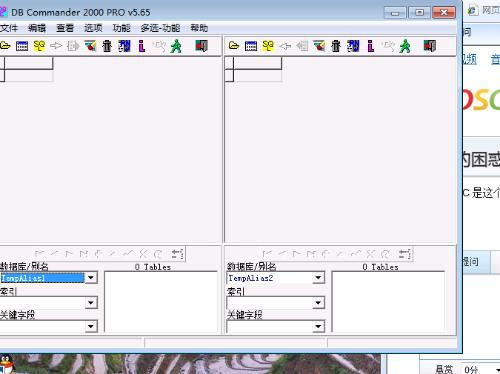
Task: Click the TempAlias2 alias text field
Action: (x=269, y=278)
